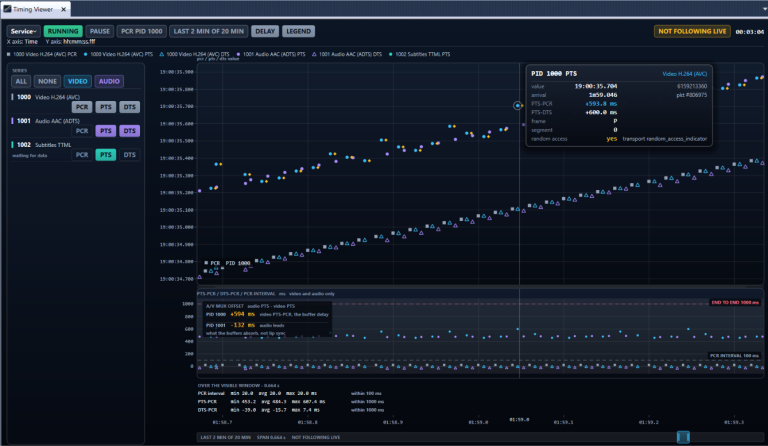The width and height of the screenshot is (768, 446).
Task: Filter series to VIDEO only
Action: point(77,81)
